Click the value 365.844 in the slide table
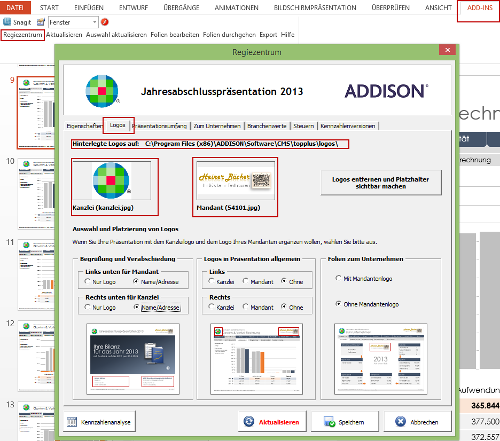Viewport: 500px width, 441px height. click(x=485, y=406)
